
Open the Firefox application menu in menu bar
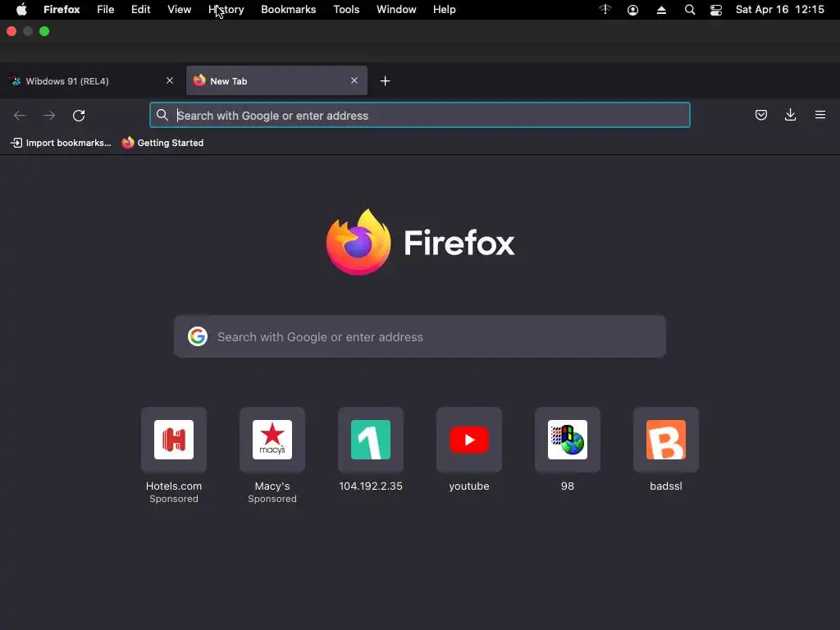62,9
